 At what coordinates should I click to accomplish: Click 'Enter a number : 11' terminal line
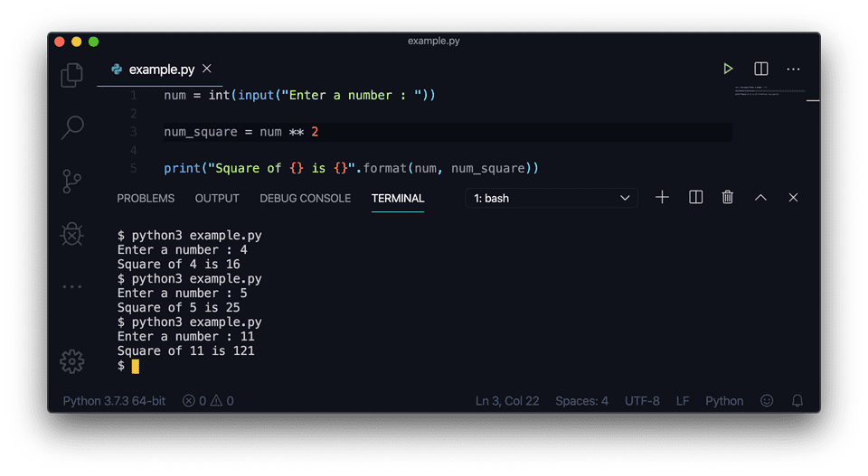click(x=186, y=337)
